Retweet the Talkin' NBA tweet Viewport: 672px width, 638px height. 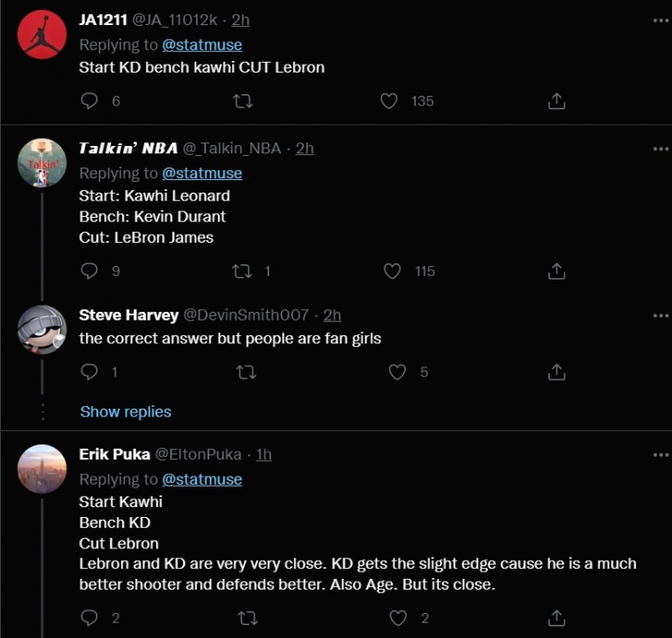242,271
